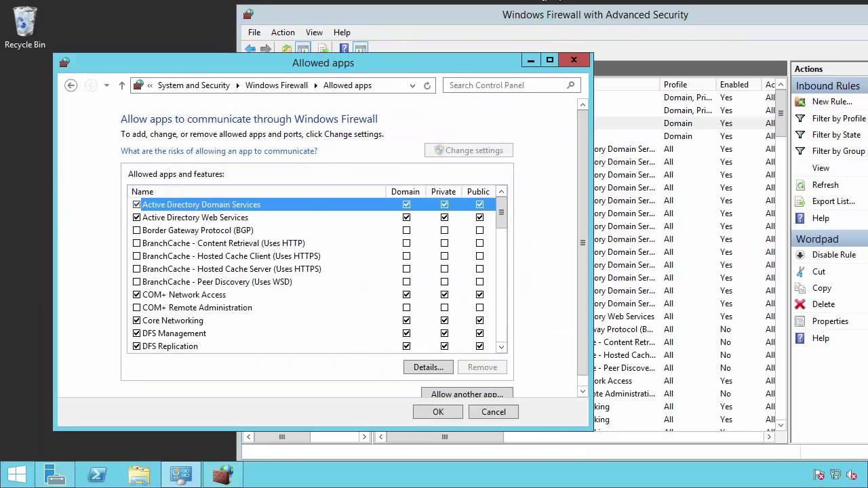The image size is (868, 488).
Task: Click the Name column header
Action: pos(257,192)
